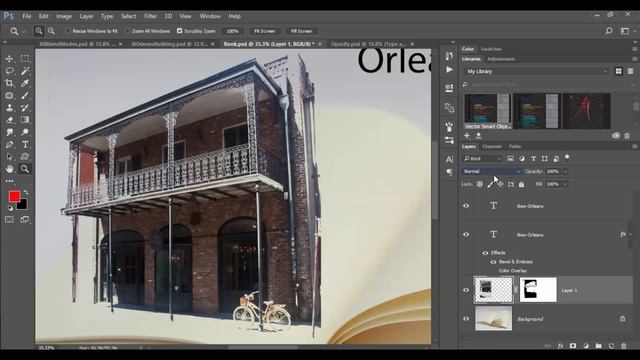Image resolution: width=640 pixels, height=360 pixels.
Task: Hide the top New Orleans text layer
Action: (466, 206)
